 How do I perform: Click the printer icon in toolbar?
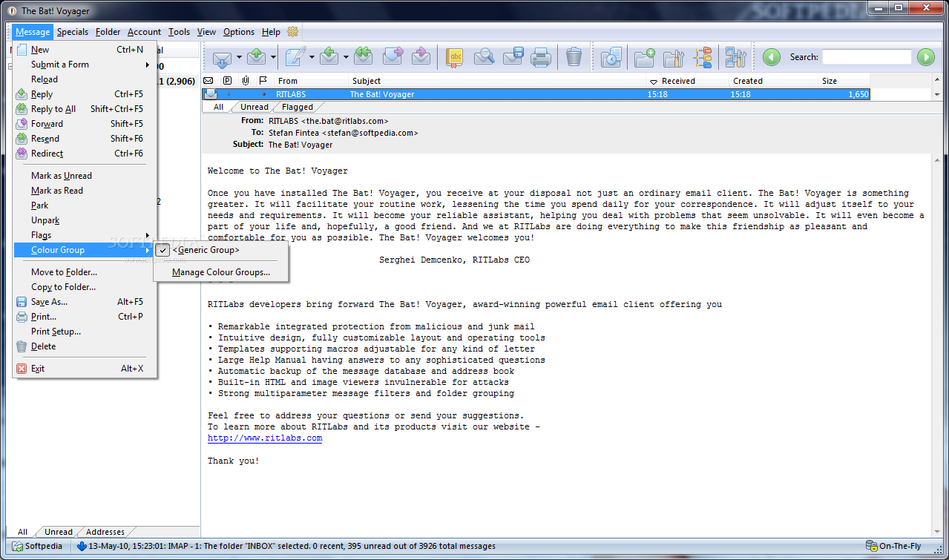(x=540, y=57)
